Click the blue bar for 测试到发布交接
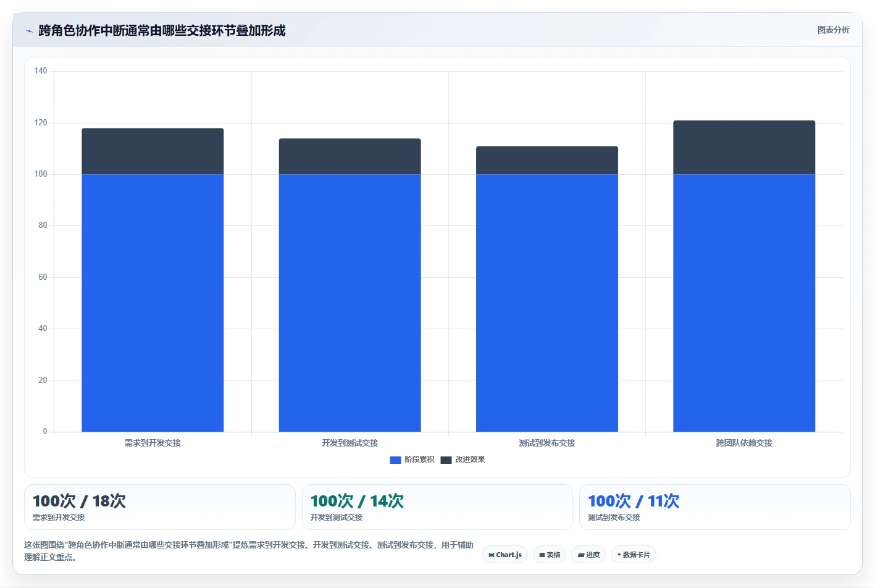Screen dimensions: 875x588 pyautogui.click(x=547, y=303)
